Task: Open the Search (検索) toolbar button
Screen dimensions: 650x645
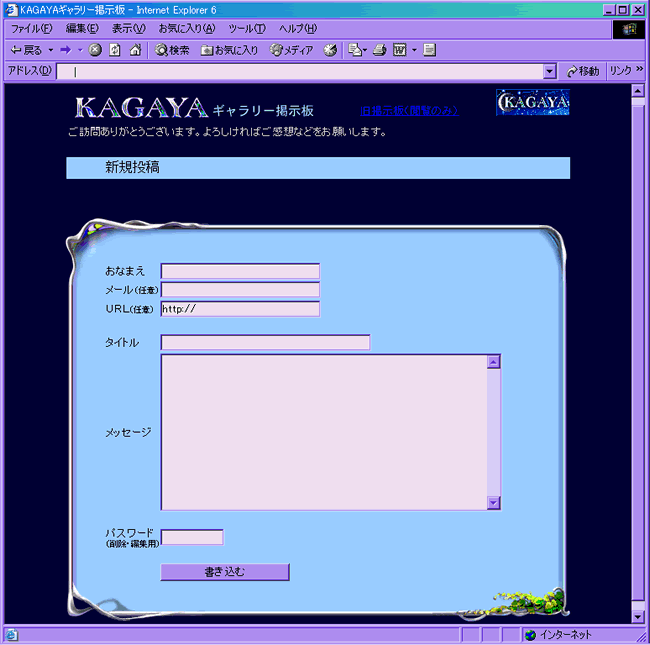Action: [172, 50]
